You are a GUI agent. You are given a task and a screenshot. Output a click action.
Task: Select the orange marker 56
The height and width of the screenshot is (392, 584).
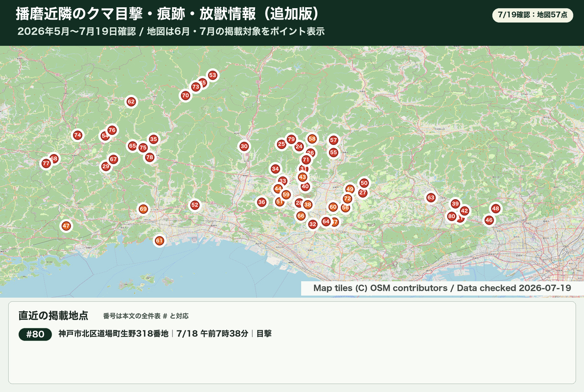coord(345,208)
